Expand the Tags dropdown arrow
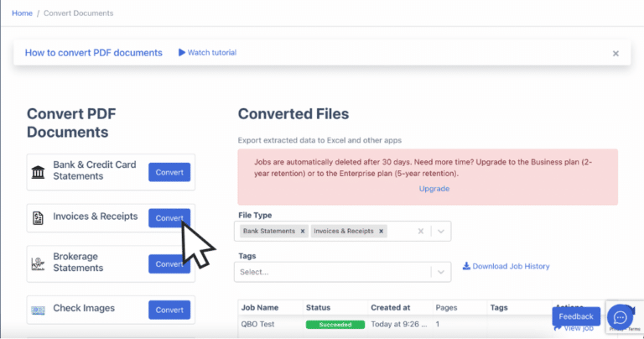Image resolution: width=644 pixels, height=339 pixels. [x=441, y=272]
